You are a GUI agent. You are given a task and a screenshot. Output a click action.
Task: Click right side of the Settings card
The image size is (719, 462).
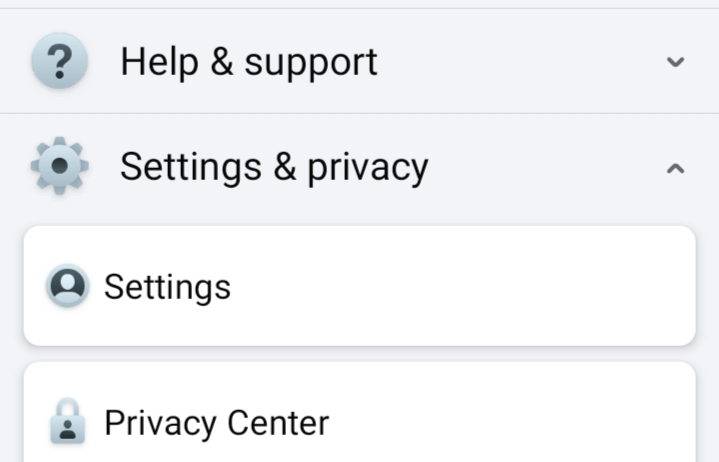pyautogui.click(x=596, y=286)
